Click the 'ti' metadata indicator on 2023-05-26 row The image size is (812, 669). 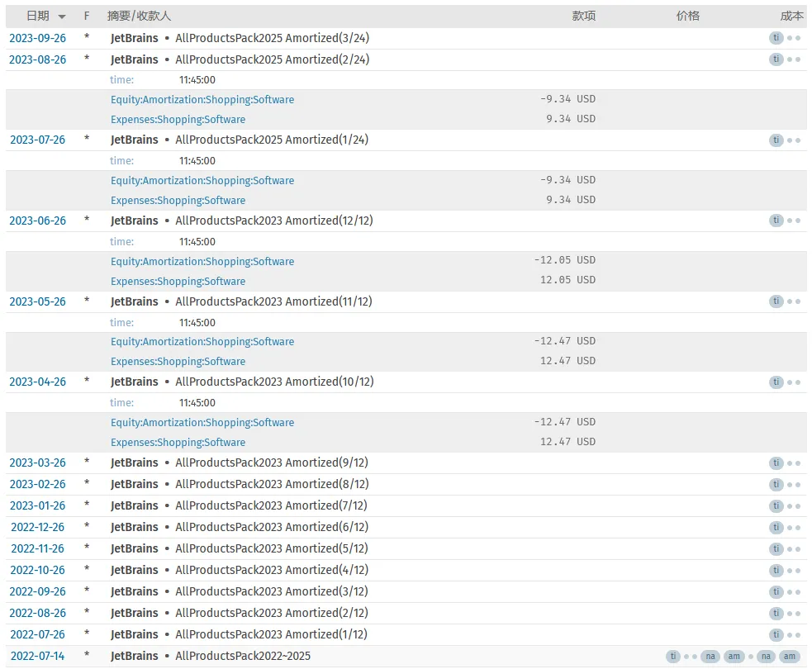tap(776, 301)
